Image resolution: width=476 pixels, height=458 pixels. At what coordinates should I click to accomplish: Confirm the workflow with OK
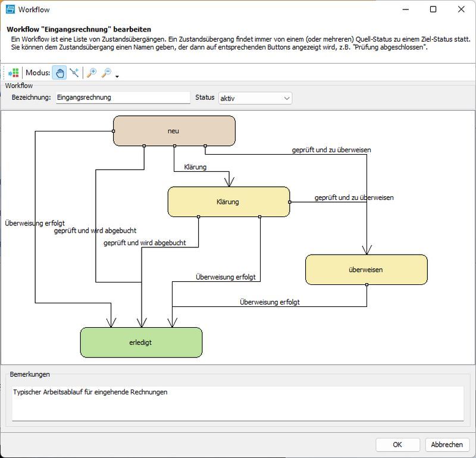coord(397,444)
